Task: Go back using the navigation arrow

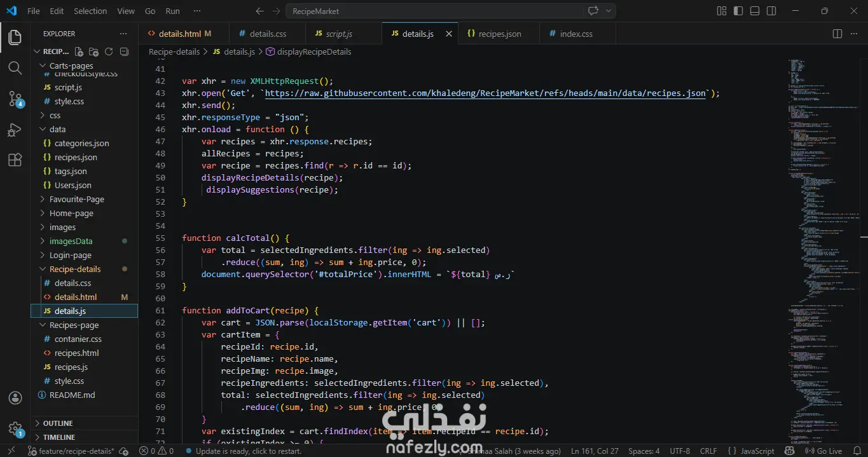Action: click(x=259, y=11)
